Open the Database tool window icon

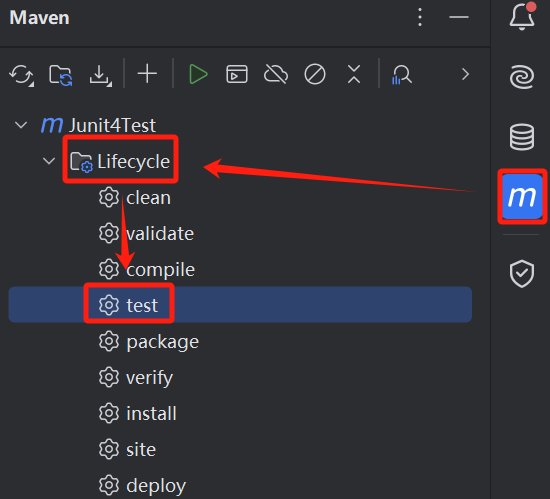coord(522,137)
